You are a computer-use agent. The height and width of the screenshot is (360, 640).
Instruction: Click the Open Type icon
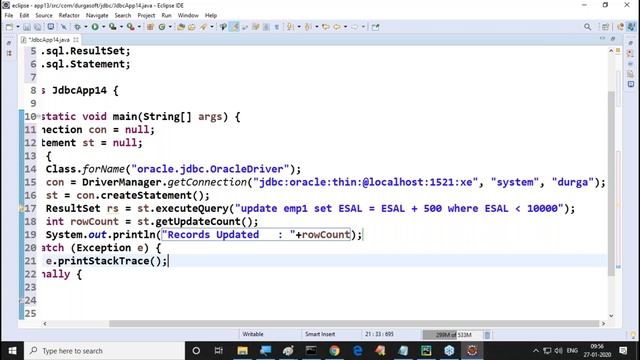[x=181, y=27]
